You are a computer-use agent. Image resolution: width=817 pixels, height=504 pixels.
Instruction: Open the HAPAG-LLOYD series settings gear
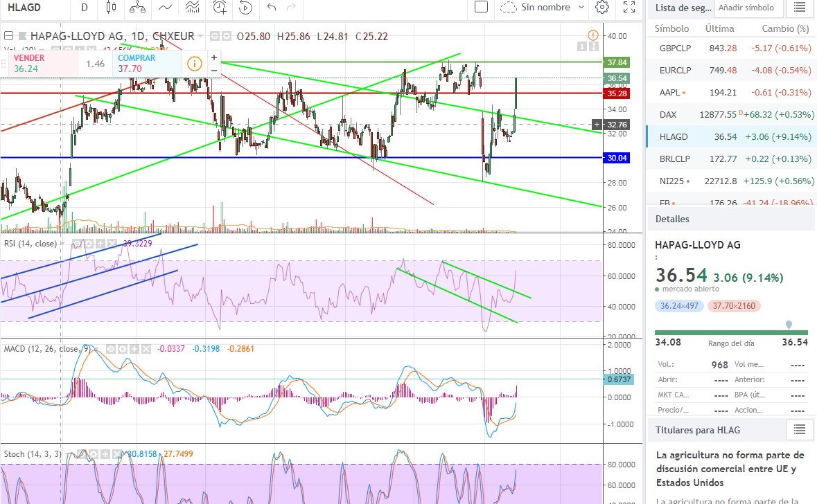(x=227, y=37)
